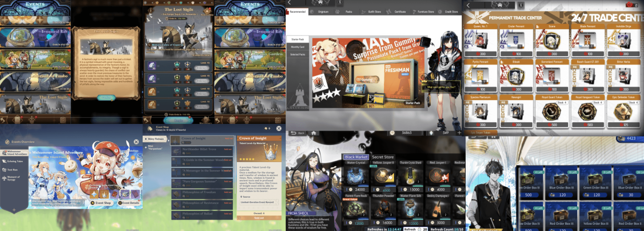Choose the Cinder Pennant trade item
The image size is (644, 231).
(516, 40)
